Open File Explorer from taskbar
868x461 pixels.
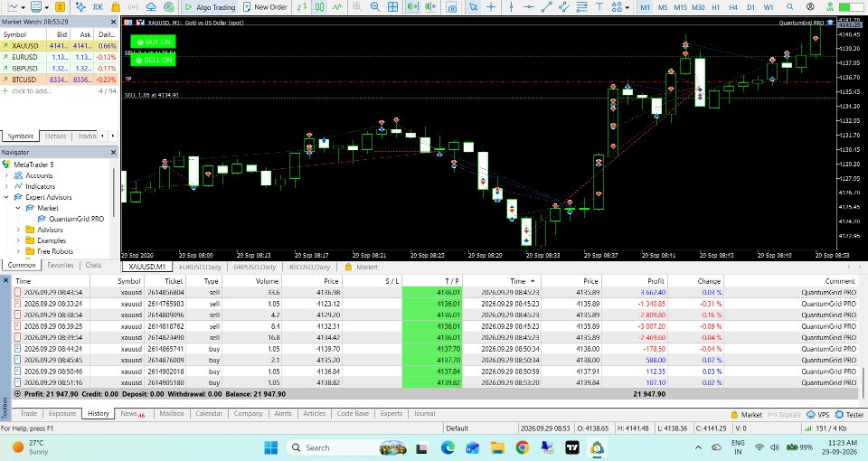click(497, 447)
